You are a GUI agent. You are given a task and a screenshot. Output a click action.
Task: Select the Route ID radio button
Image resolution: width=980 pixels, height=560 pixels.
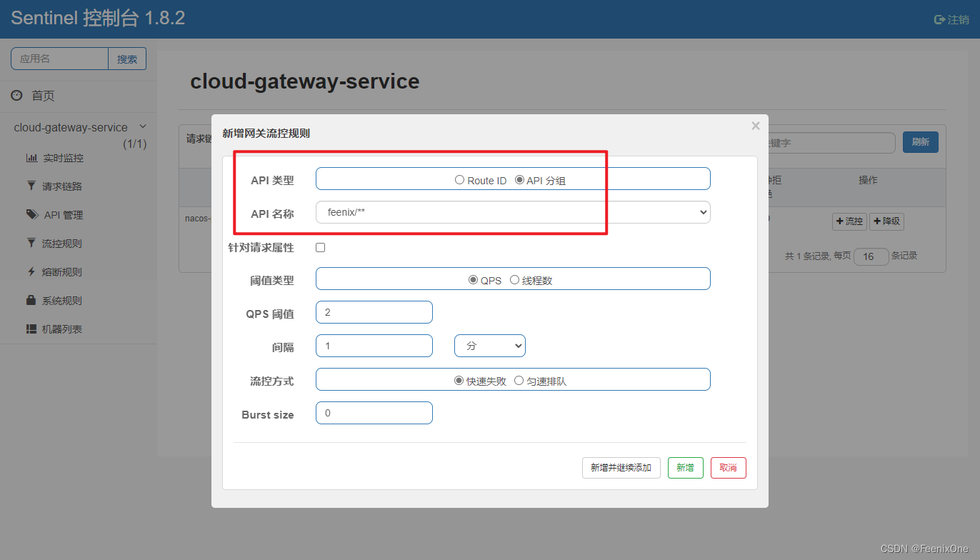tap(460, 180)
